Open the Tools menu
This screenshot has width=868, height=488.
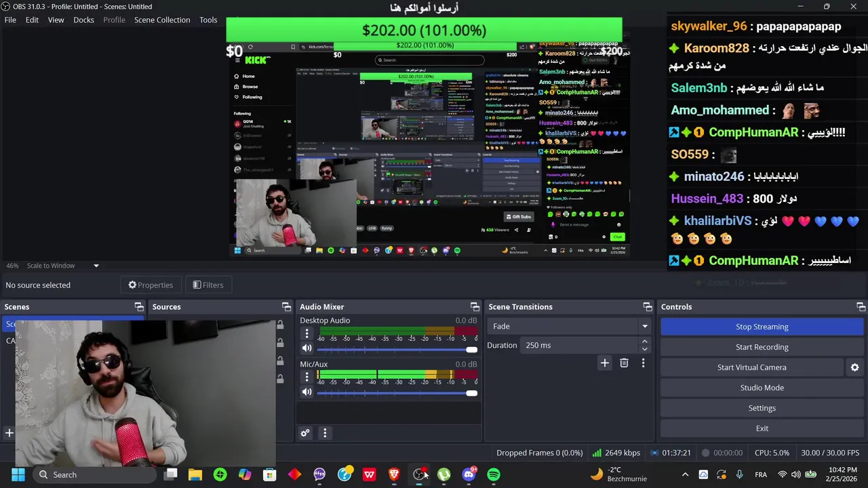[x=208, y=20]
